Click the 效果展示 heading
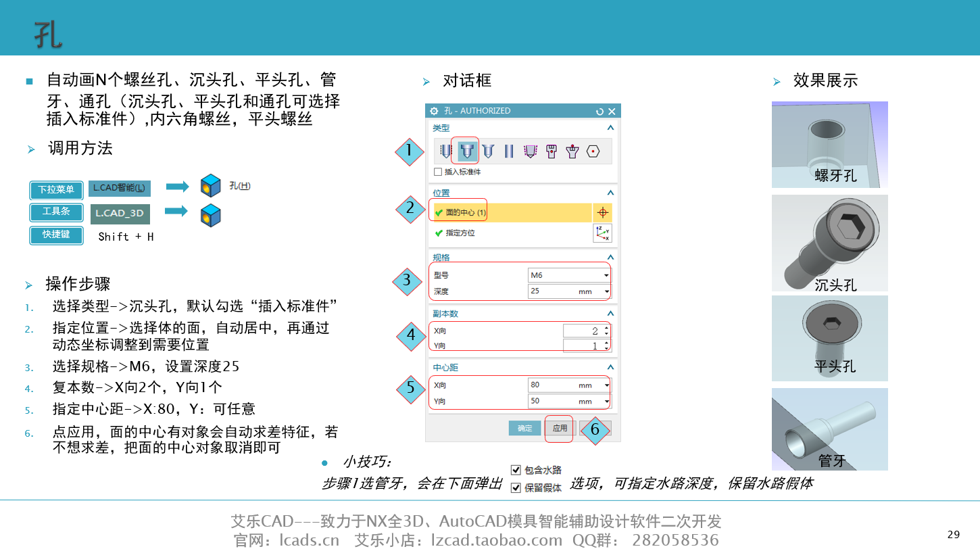Screen dimensions: 980x551 coord(825,80)
